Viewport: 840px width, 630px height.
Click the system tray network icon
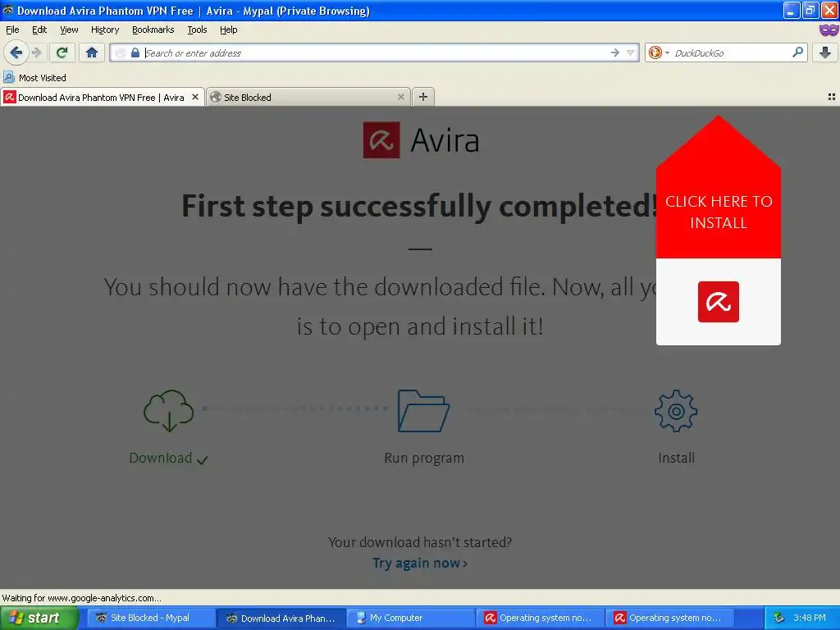click(778, 619)
